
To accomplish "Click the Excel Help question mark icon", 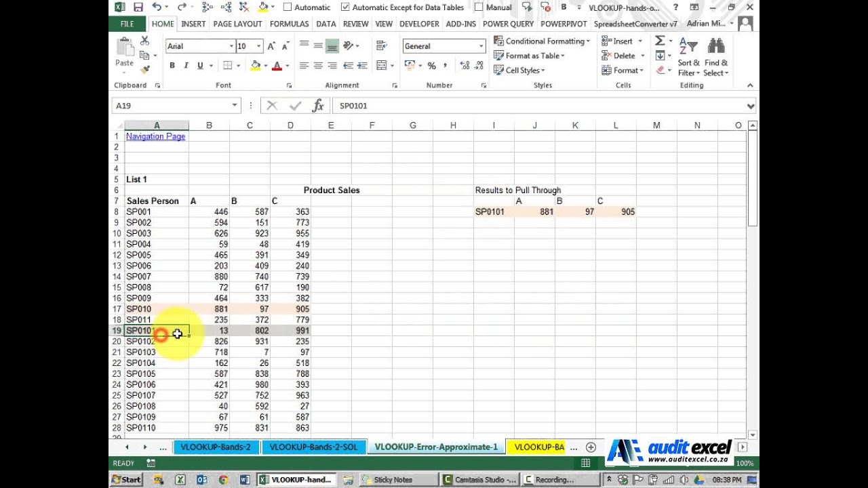I will pos(675,7).
